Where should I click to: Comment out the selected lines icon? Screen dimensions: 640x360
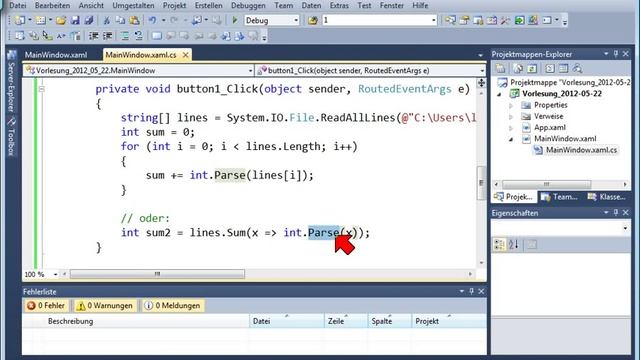[x=125, y=36]
